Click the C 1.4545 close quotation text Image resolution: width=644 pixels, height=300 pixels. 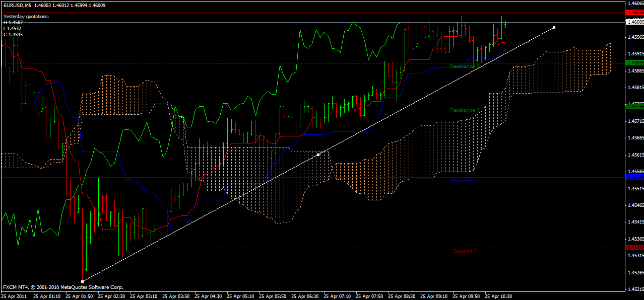pos(13,34)
